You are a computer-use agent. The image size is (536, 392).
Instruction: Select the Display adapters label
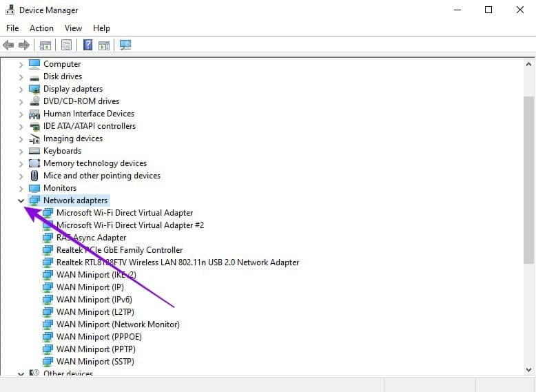click(x=73, y=89)
